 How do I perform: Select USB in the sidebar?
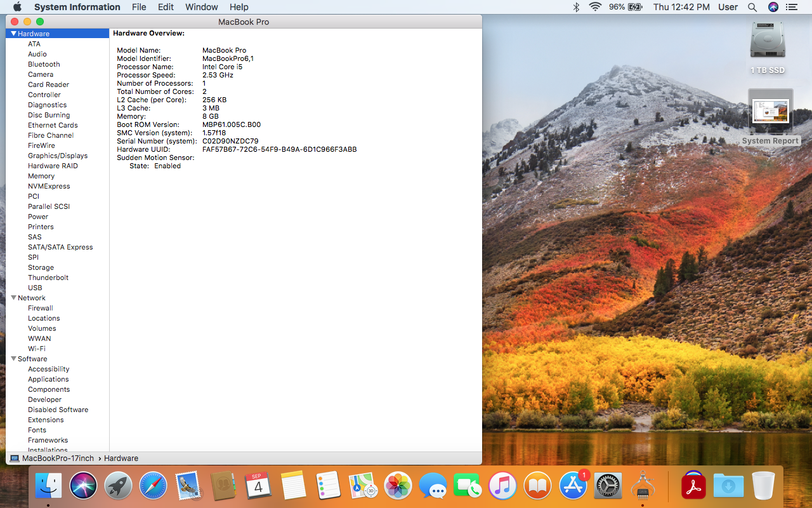pos(35,288)
